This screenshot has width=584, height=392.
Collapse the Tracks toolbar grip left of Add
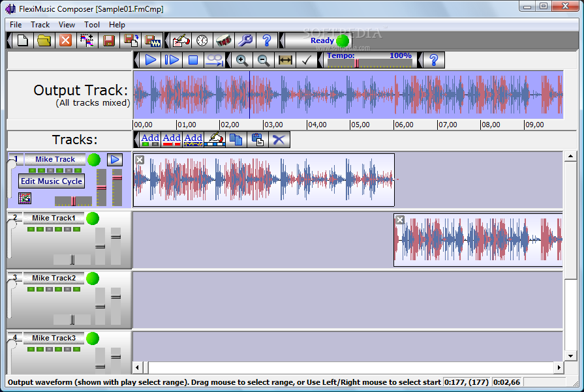pos(136,140)
